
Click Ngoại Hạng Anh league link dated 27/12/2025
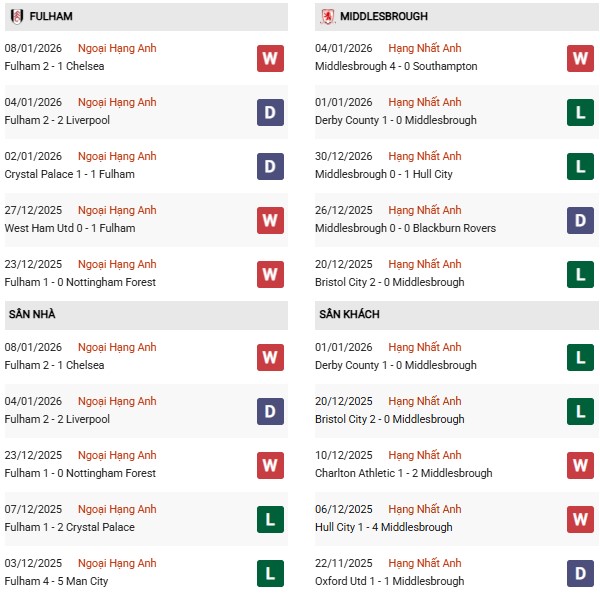(119, 210)
